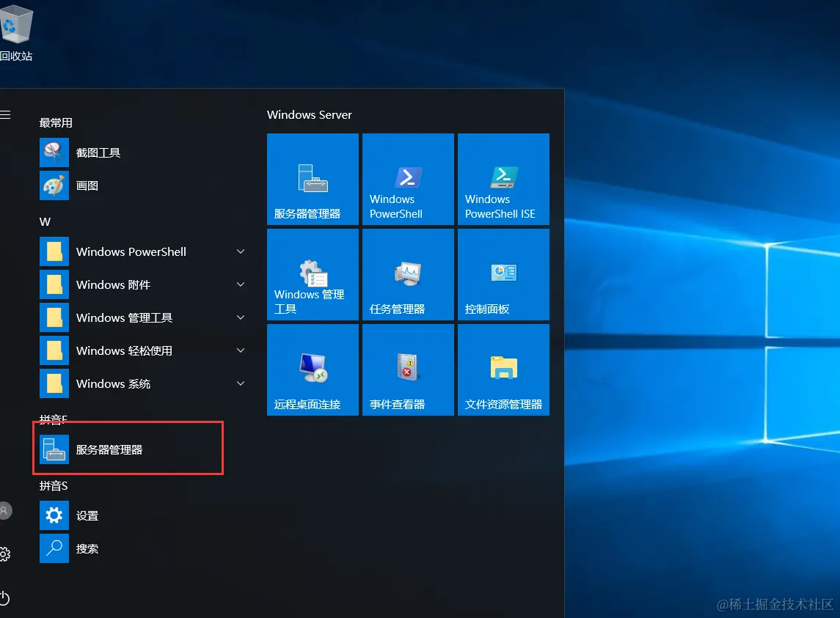Click the Windows PowerShell folder icon

point(54,251)
